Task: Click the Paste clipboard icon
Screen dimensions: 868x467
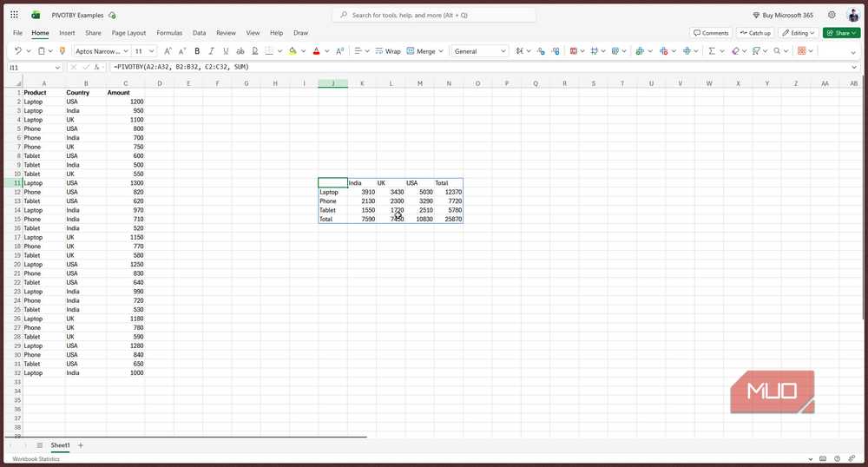Action: tap(41, 51)
